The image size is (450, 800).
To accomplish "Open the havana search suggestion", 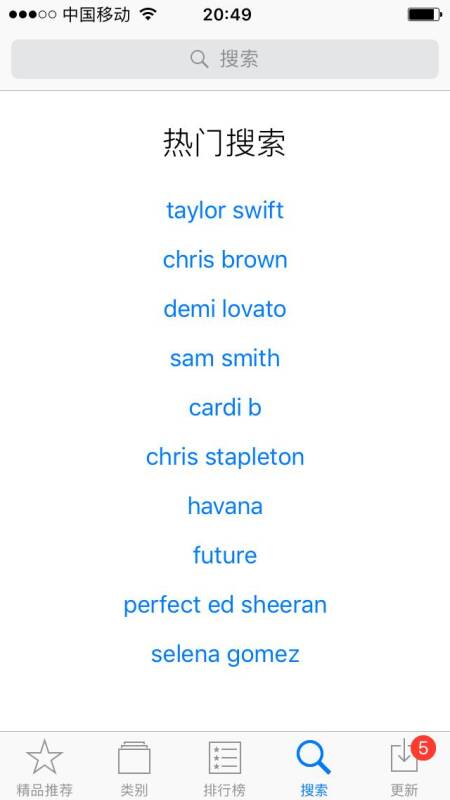I will coord(224,506).
